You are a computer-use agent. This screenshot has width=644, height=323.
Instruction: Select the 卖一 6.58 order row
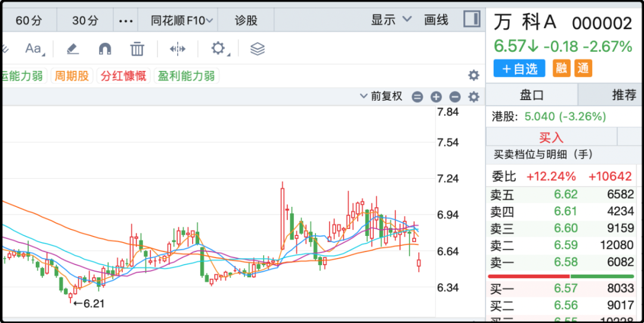(x=562, y=262)
